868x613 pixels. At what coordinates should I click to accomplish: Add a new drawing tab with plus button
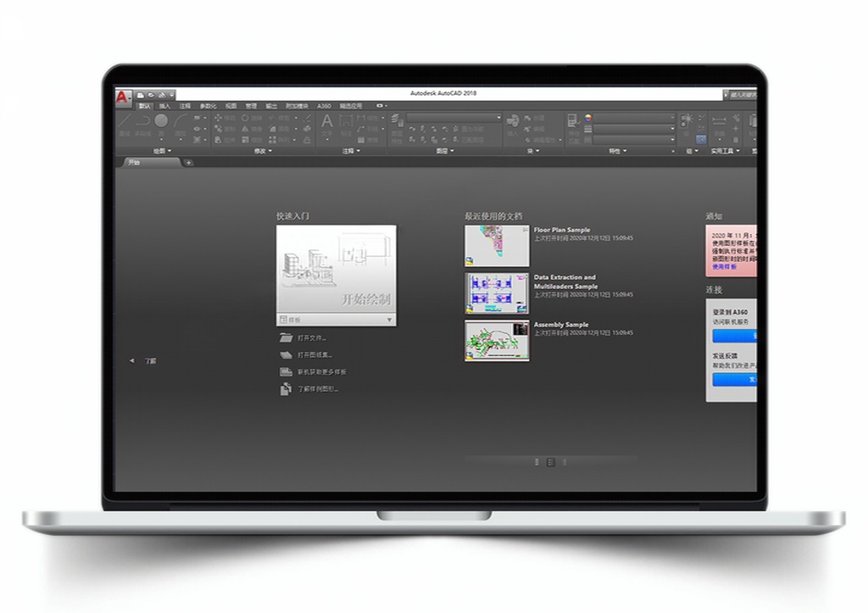pyautogui.click(x=189, y=163)
